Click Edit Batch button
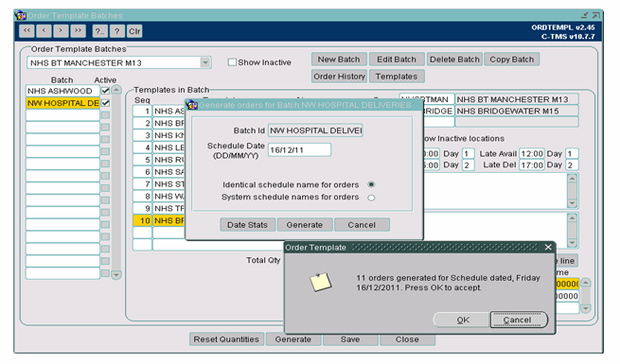 coord(397,60)
